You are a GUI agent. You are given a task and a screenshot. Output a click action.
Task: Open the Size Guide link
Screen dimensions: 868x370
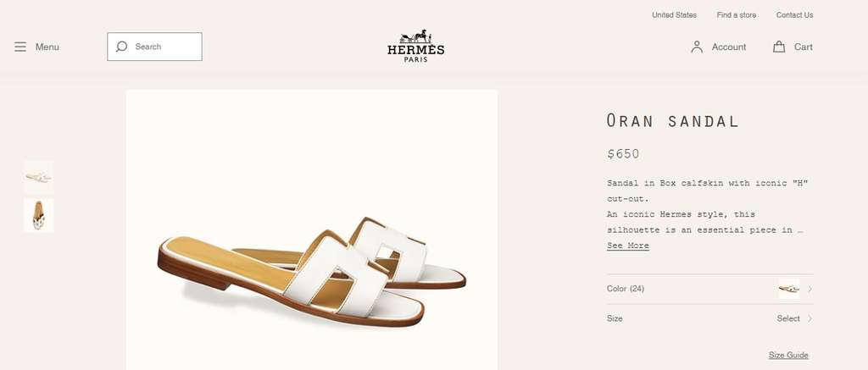click(x=788, y=355)
